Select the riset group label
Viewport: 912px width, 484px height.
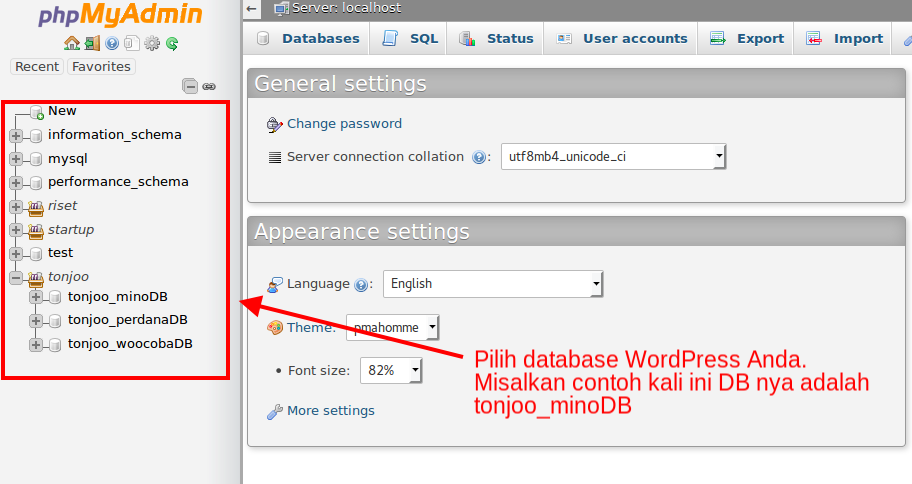tap(62, 206)
